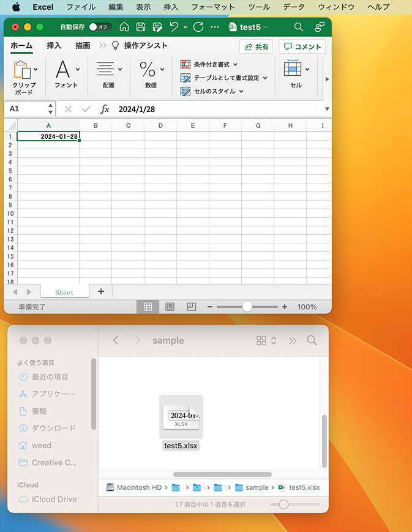Select row 5 header
Screen dimensions: 412x532
[10, 171]
